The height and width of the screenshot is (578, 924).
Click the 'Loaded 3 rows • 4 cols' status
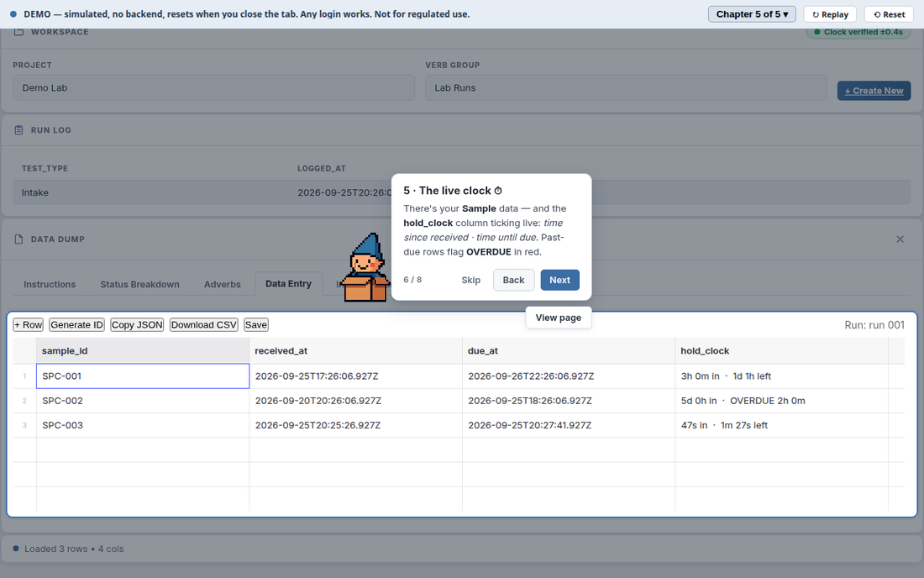point(74,549)
